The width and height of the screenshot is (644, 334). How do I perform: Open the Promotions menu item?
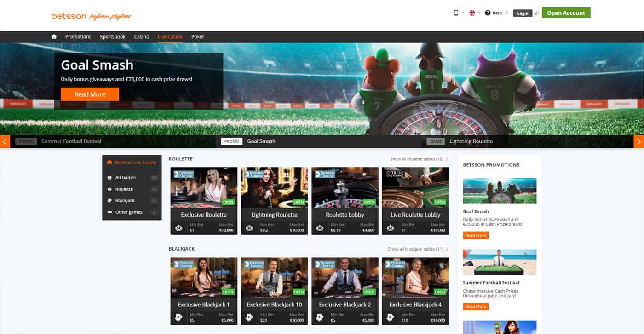[x=78, y=36]
